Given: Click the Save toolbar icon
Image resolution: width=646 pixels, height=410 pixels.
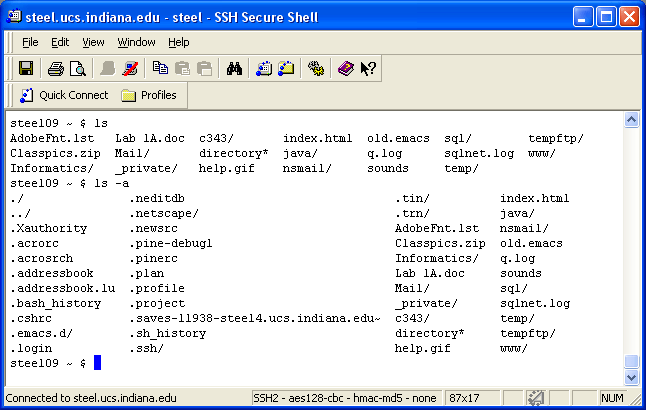Looking at the screenshot, I should click(26, 68).
